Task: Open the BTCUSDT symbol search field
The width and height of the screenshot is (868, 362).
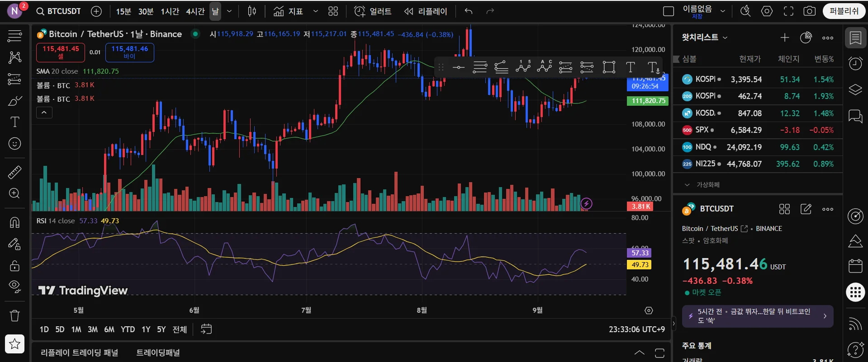Action: (59, 11)
